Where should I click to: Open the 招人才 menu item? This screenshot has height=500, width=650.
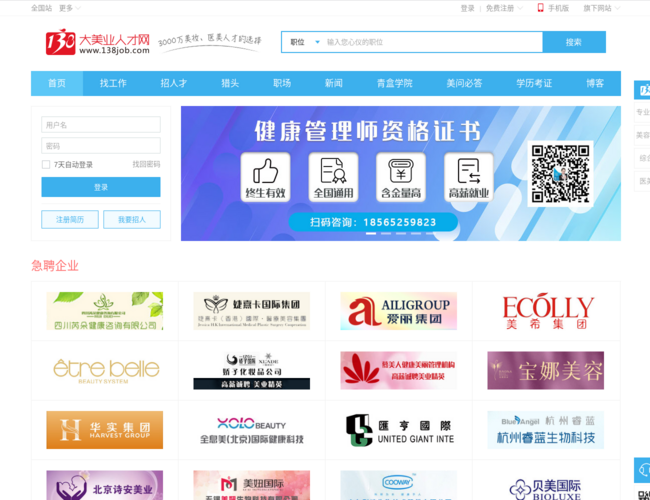pos(174,83)
